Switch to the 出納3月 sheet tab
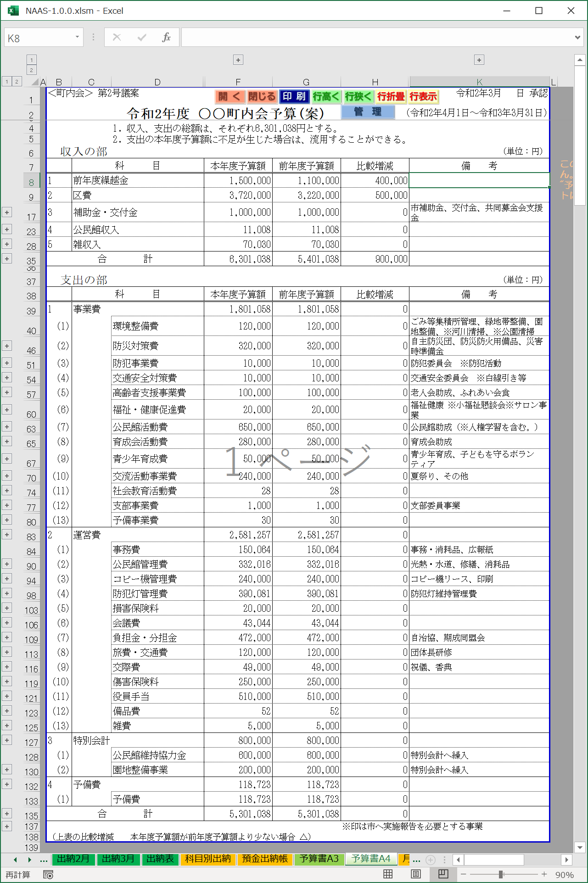 [x=118, y=859]
